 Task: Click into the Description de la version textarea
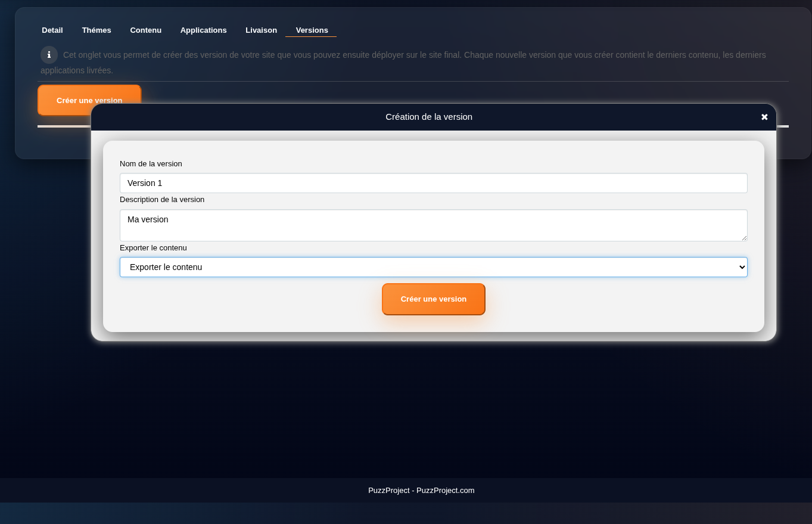[433, 225]
